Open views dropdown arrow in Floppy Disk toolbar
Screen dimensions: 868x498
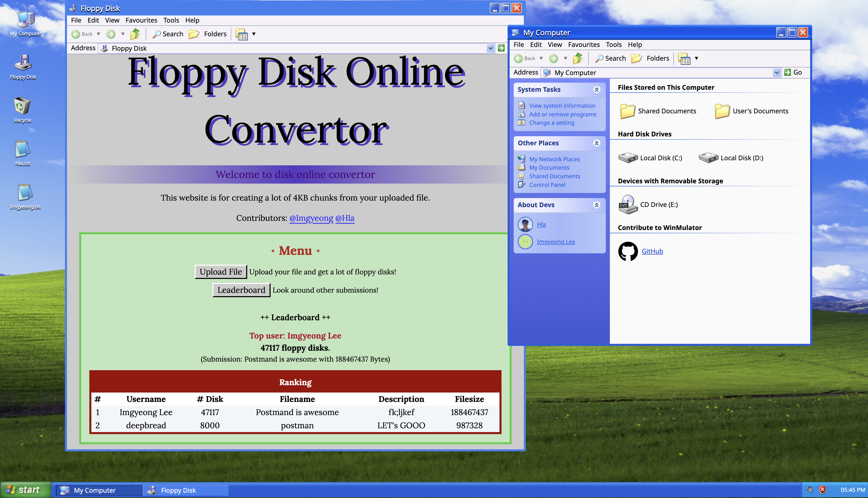pyautogui.click(x=254, y=34)
